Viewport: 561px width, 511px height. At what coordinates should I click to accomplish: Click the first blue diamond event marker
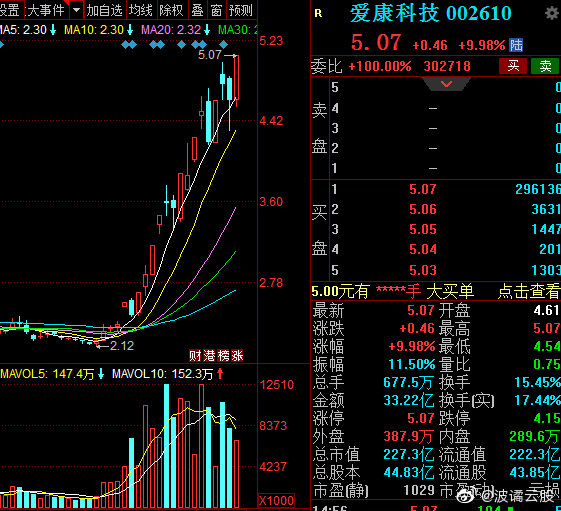[x=1, y=45]
